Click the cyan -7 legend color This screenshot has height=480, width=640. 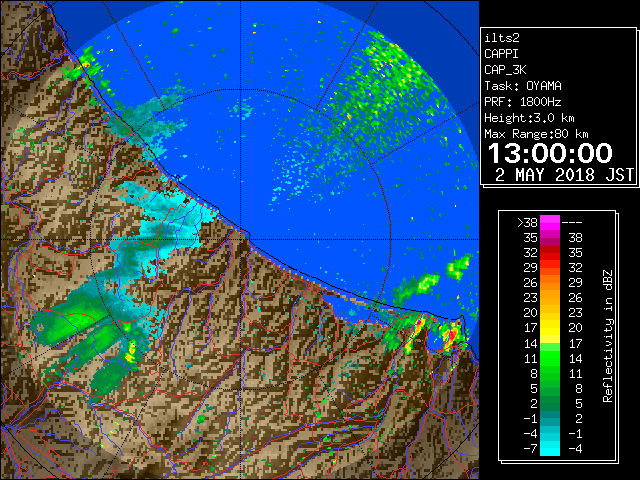coord(550,448)
